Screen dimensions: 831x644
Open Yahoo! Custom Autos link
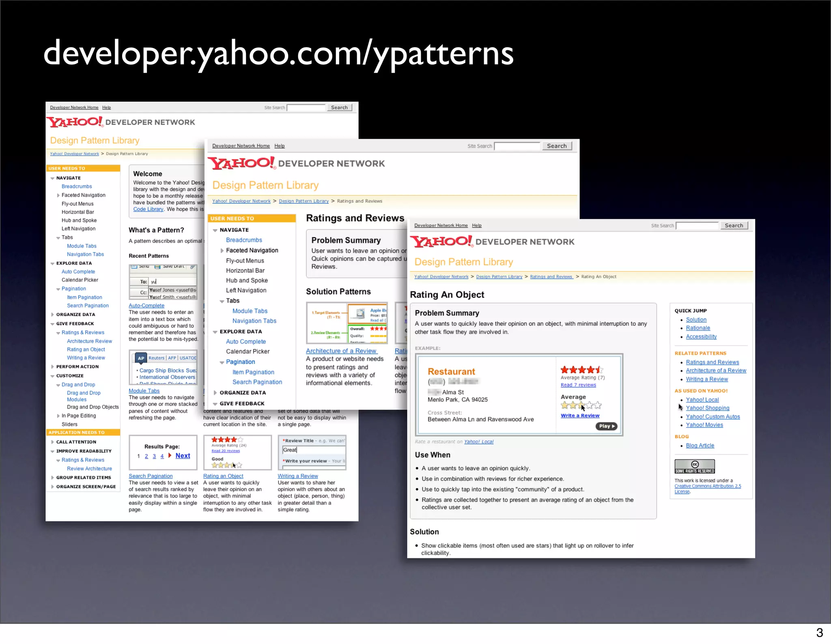[713, 417]
